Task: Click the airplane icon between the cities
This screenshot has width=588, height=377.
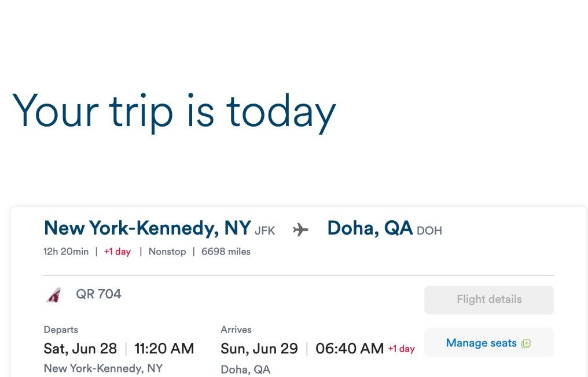Action: (300, 230)
